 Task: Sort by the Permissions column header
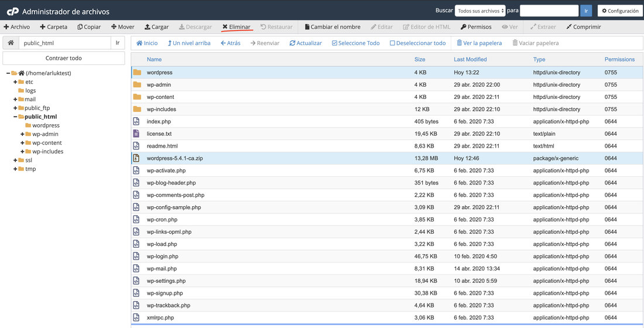tap(619, 59)
